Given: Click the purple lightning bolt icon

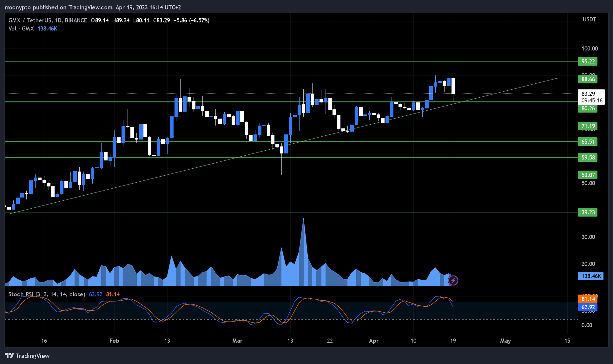Looking at the screenshot, I should pos(453,280).
